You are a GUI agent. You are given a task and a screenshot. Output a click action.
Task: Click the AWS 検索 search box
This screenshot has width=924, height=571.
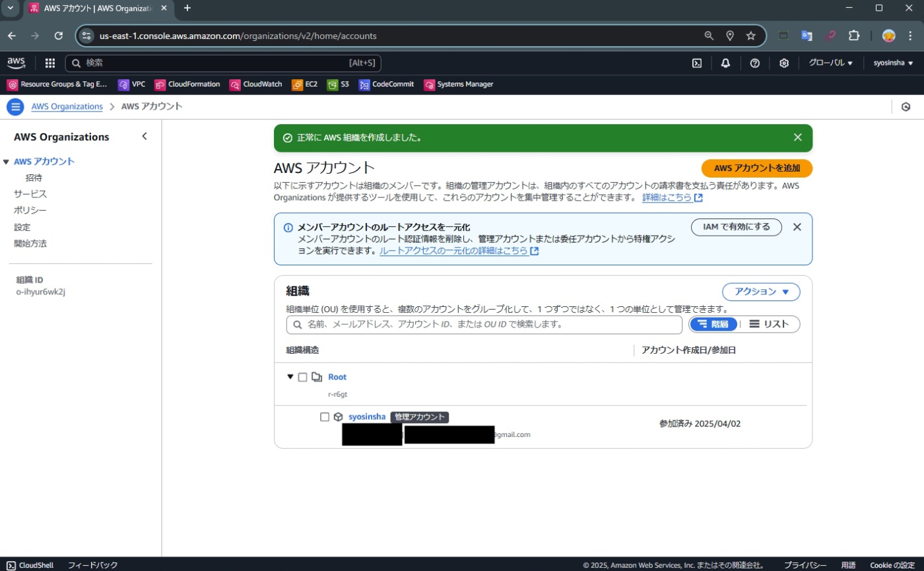[x=223, y=63]
